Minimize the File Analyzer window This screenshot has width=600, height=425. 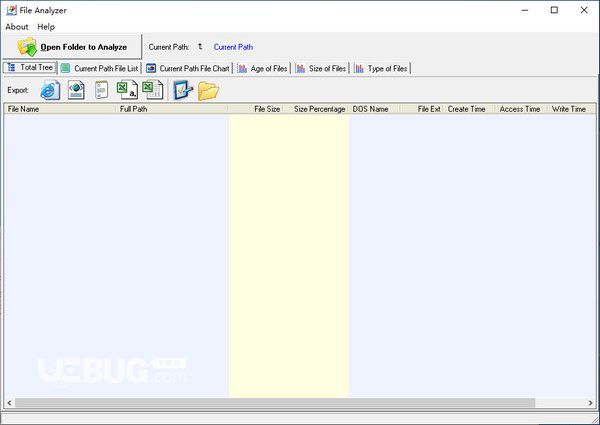pyautogui.click(x=525, y=10)
